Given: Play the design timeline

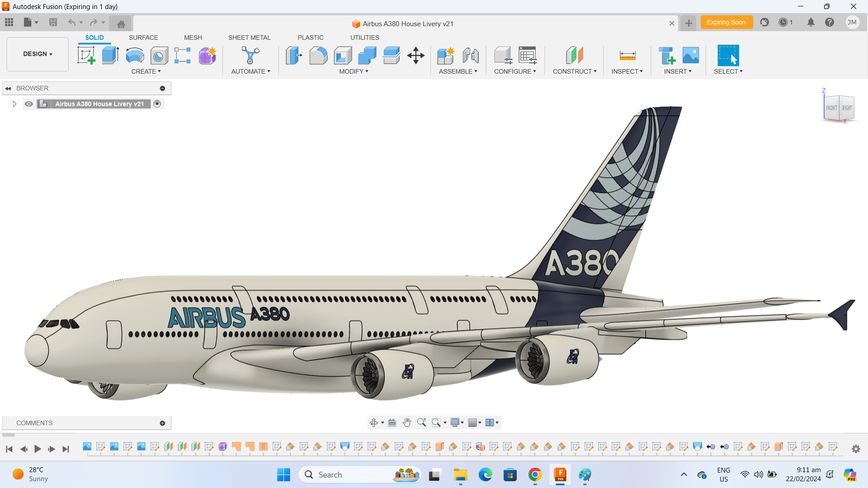Looking at the screenshot, I should [38, 449].
